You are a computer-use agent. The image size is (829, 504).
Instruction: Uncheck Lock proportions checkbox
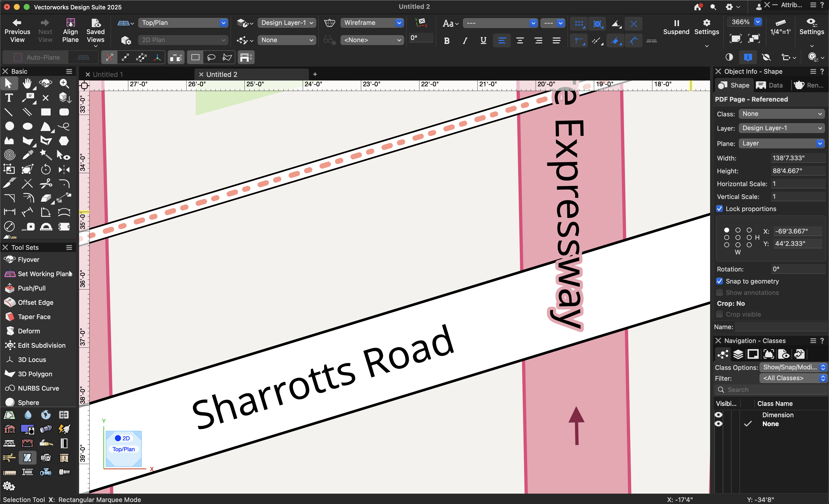(x=719, y=209)
